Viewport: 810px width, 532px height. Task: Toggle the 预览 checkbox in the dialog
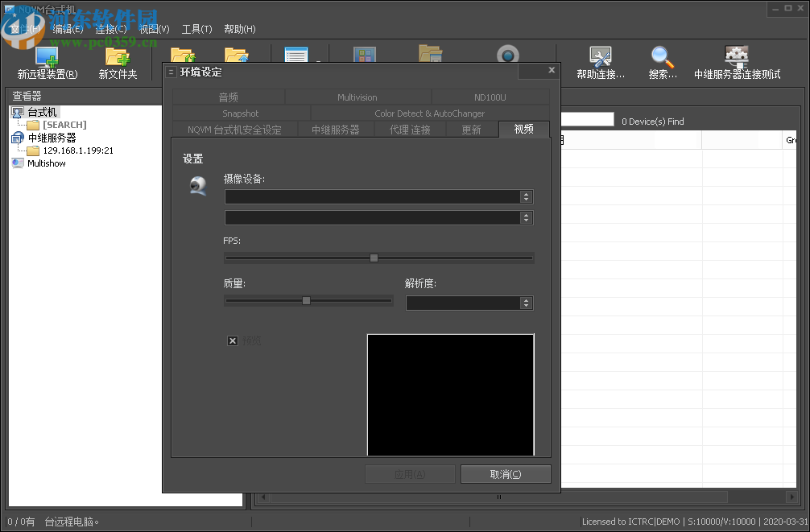coord(232,340)
